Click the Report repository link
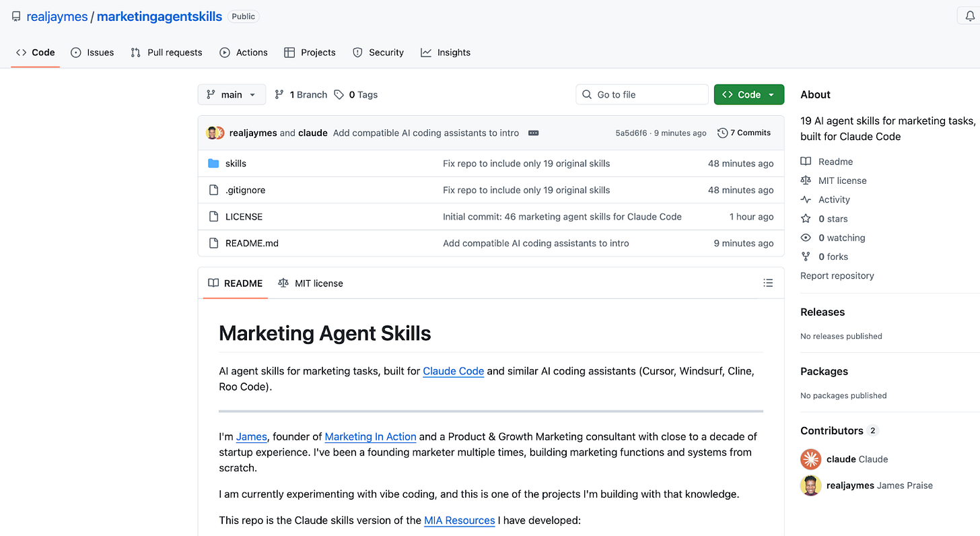Image resolution: width=980 pixels, height=536 pixels. (837, 275)
